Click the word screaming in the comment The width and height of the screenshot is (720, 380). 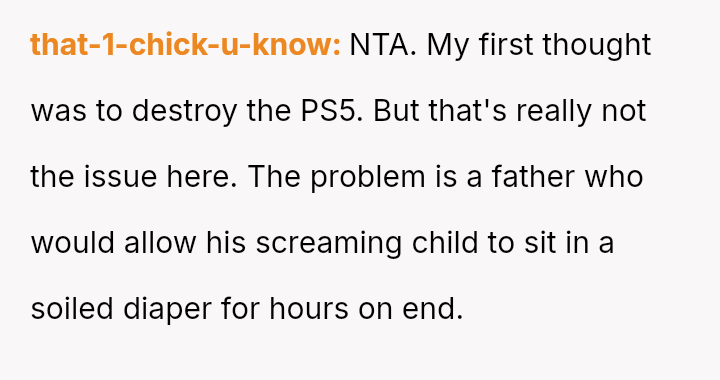click(328, 244)
